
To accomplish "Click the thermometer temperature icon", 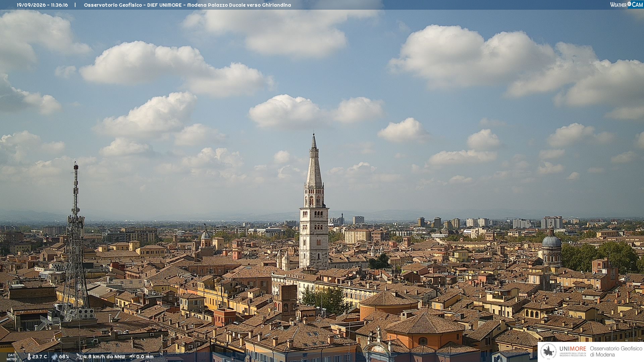I will tap(29, 357).
